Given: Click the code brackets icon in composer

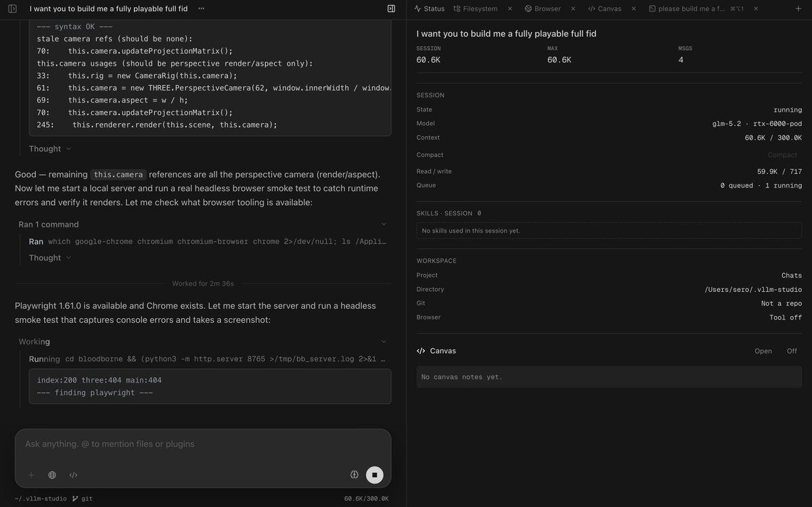Looking at the screenshot, I should pyautogui.click(x=74, y=475).
